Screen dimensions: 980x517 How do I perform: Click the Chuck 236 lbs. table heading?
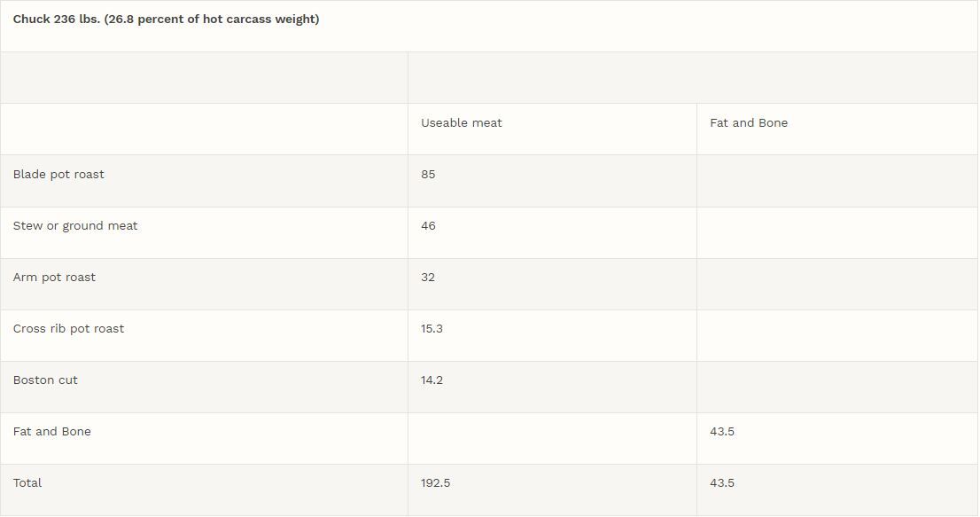tap(166, 20)
